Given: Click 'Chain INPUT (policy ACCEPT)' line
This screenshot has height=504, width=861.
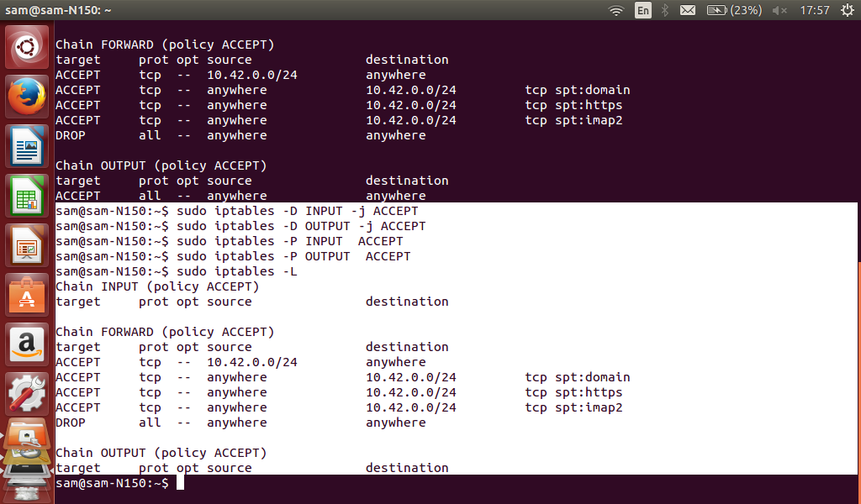Looking at the screenshot, I should (157, 286).
